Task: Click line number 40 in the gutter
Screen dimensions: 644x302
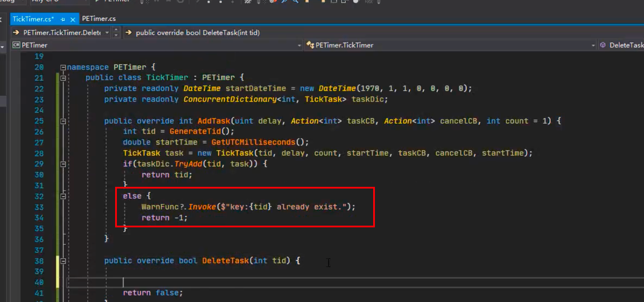Action: (x=39, y=282)
